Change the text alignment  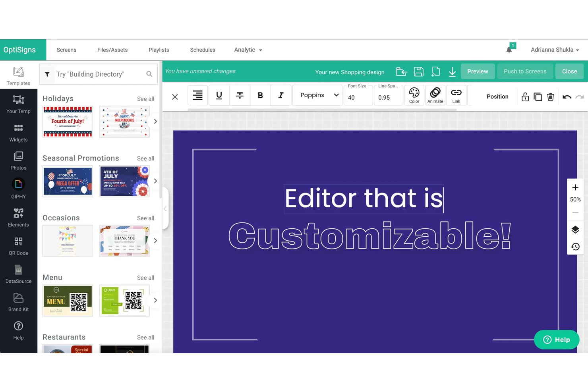click(197, 95)
